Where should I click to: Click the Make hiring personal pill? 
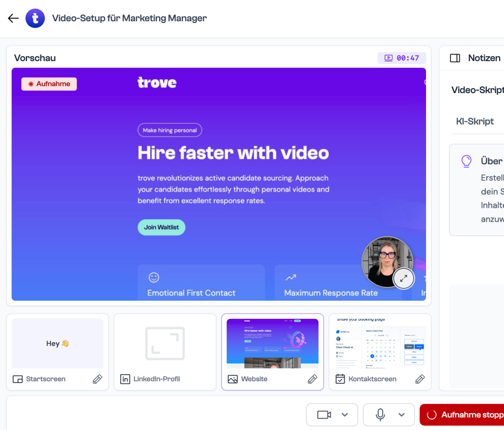click(170, 130)
